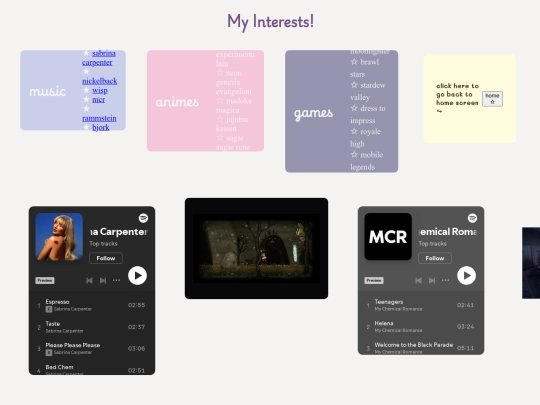Skip to previous track in Sabrina Carpenter player
Image resolution: width=540 pixels, height=405 pixels.
click(x=89, y=280)
